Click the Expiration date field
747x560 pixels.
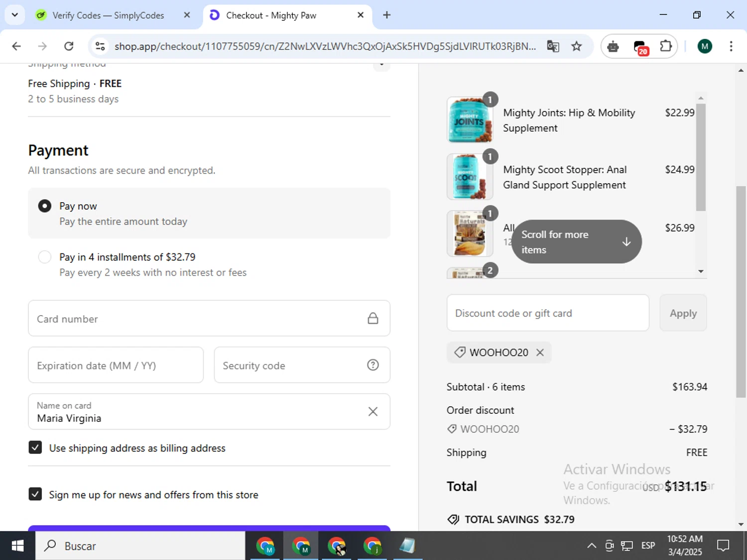pyautogui.click(x=116, y=365)
